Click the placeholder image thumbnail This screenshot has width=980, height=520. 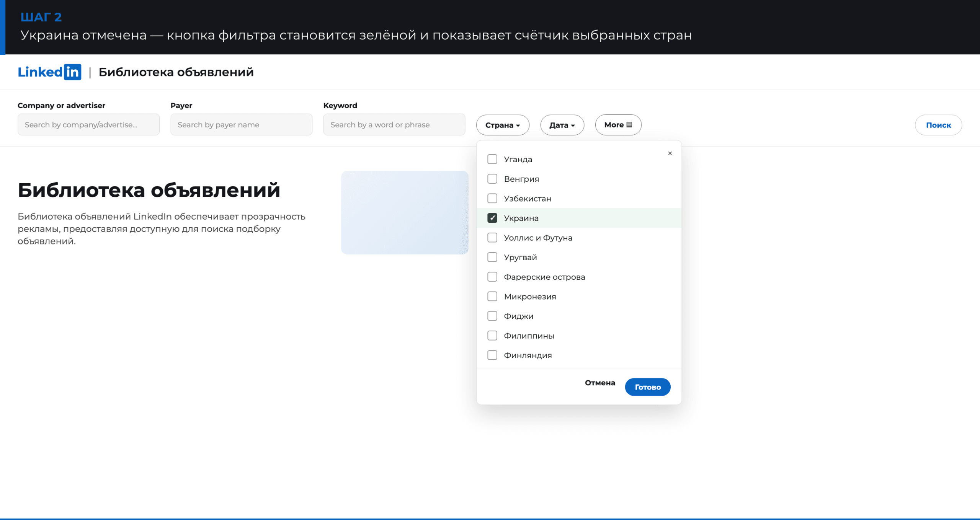click(x=405, y=213)
